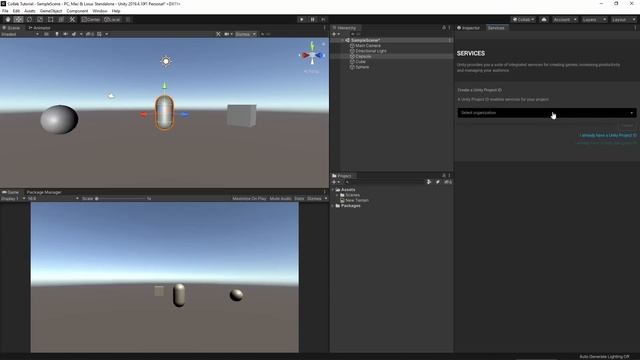Open the File menu
Viewport: 640px width, 360px height.
(x=5, y=11)
